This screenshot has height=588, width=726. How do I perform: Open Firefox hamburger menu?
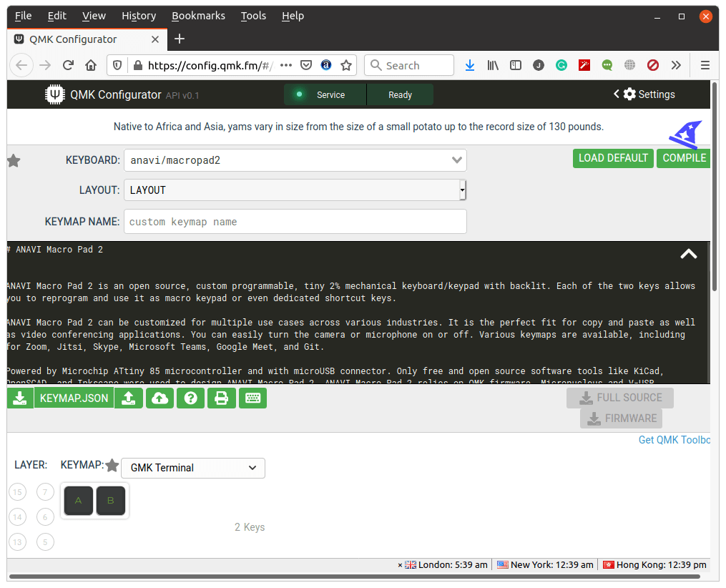pyautogui.click(x=705, y=65)
